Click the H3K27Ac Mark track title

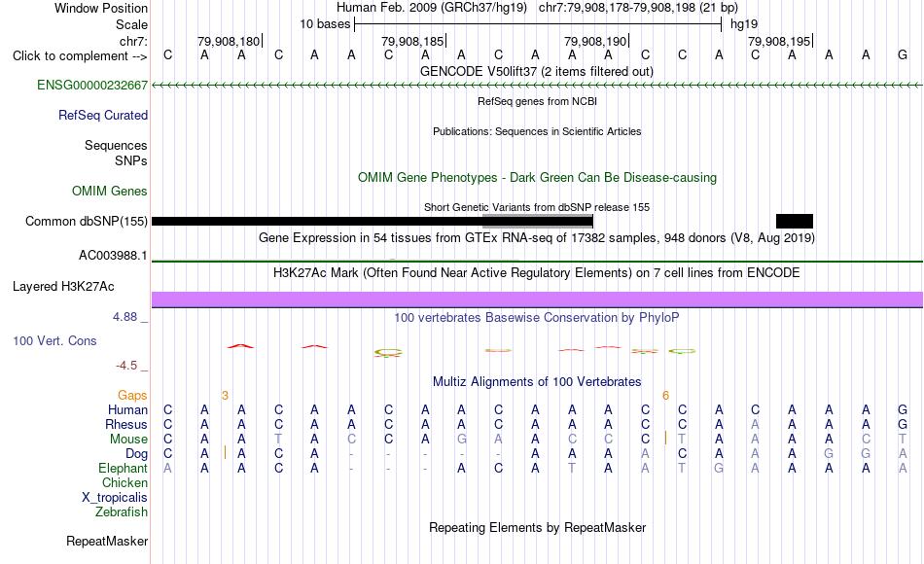click(x=536, y=273)
